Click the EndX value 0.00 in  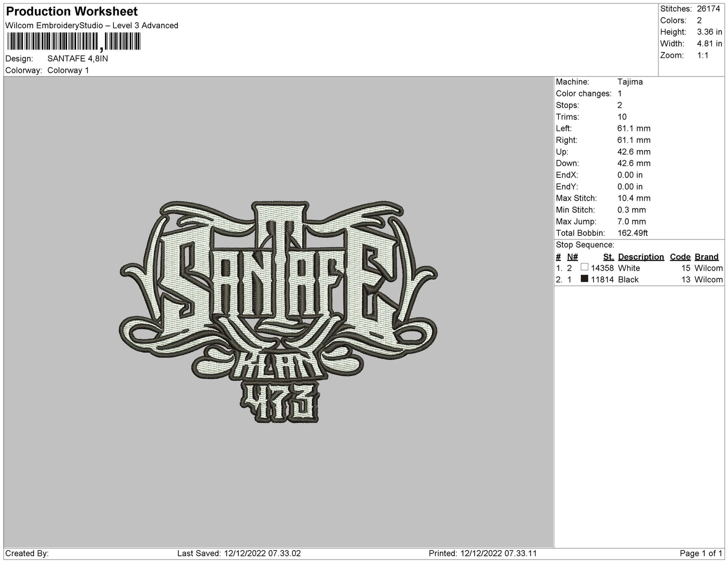pyautogui.click(x=630, y=174)
